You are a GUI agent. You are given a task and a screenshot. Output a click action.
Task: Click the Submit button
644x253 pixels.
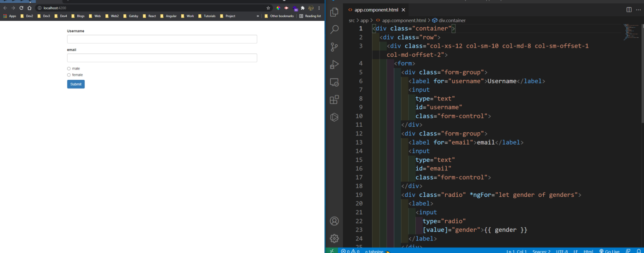coord(76,84)
